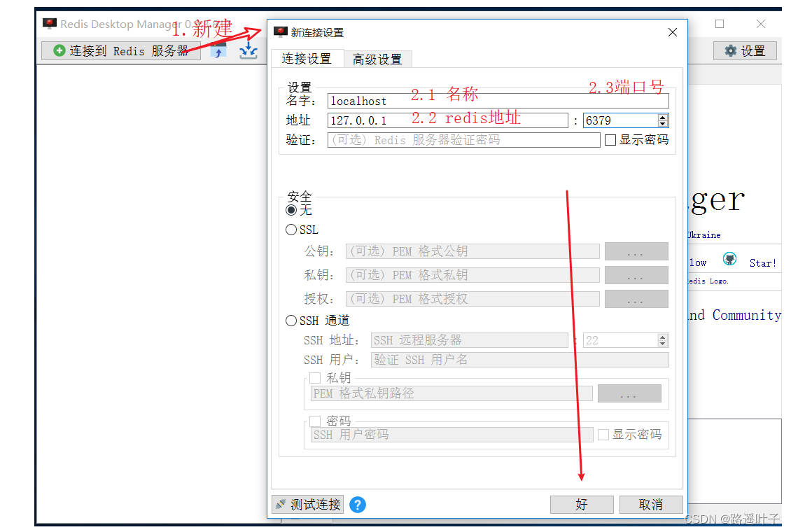
Task: Click the 私钥 PEM private key field under SSL
Action: (472, 275)
